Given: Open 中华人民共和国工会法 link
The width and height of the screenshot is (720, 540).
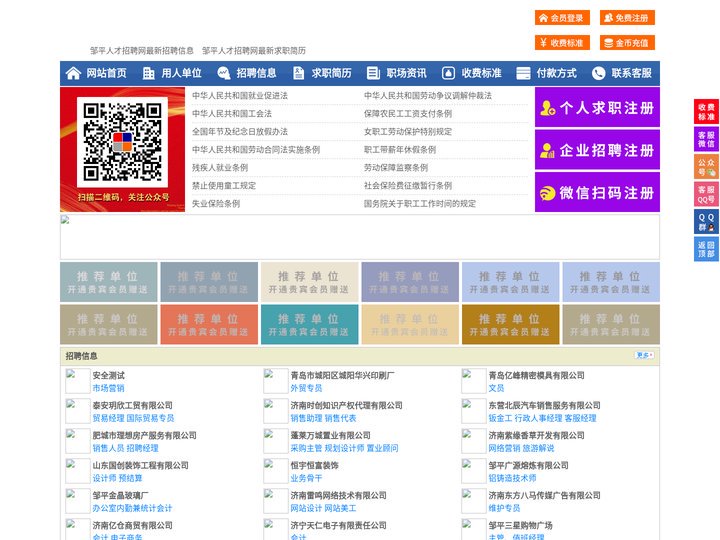Looking at the screenshot, I should (x=232, y=113).
